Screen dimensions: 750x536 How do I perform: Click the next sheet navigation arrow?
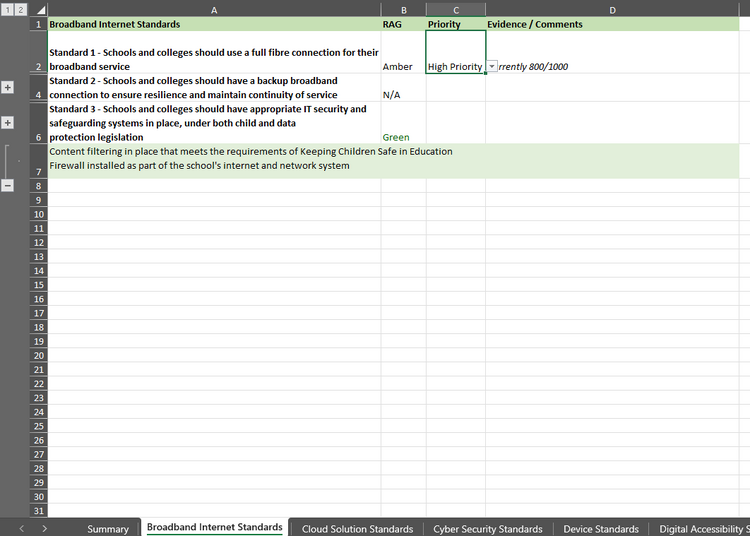pyautogui.click(x=44, y=528)
